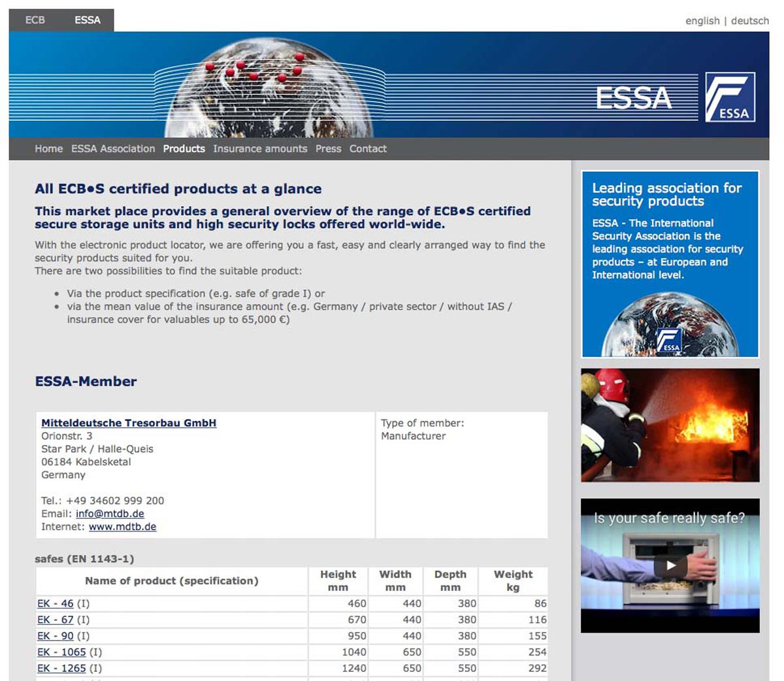
Task: Open product EK - 67
Action: (x=56, y=620)
